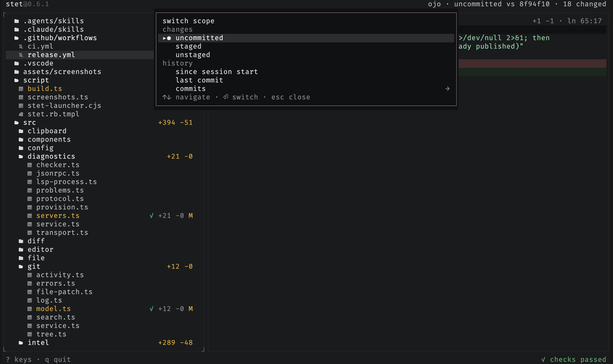Click the 'esc close' hint
The image size is (613, 364).
pos(290,97)
